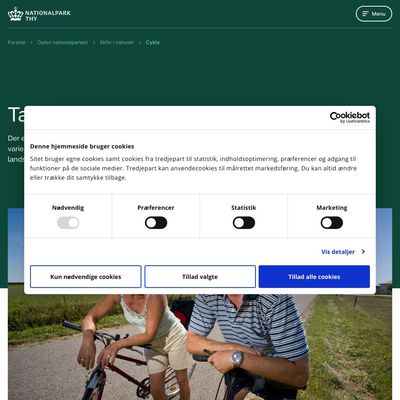This screenshot has height=400, width=400.
Task: Click the Denne hjemmeside bruger cookies heading
Action: (82, 146)
